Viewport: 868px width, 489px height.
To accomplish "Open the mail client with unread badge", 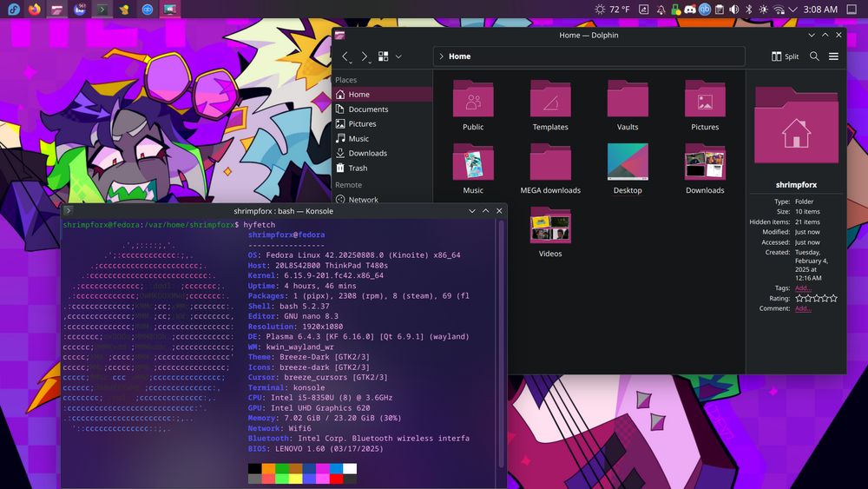I will (x=79, y=9).
